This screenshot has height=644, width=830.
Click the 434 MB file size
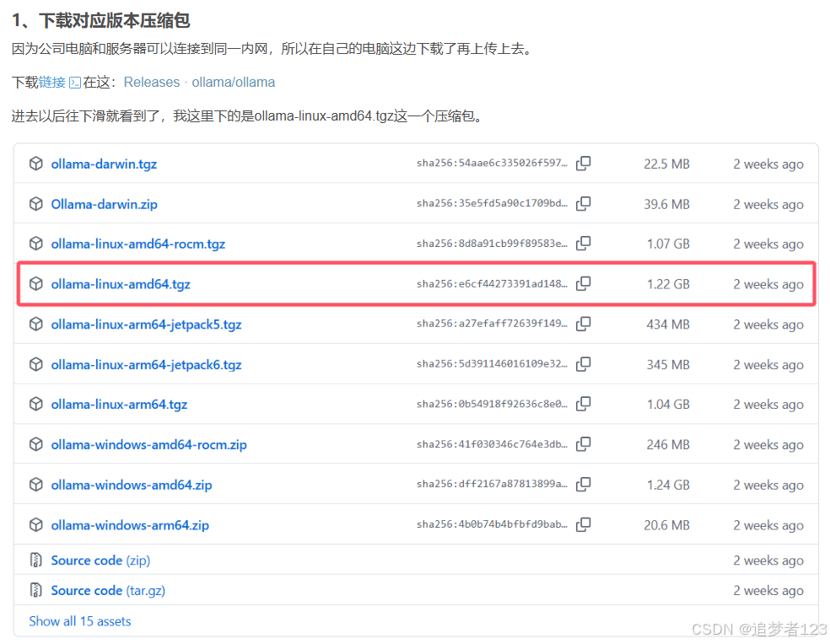pos(668,325)
